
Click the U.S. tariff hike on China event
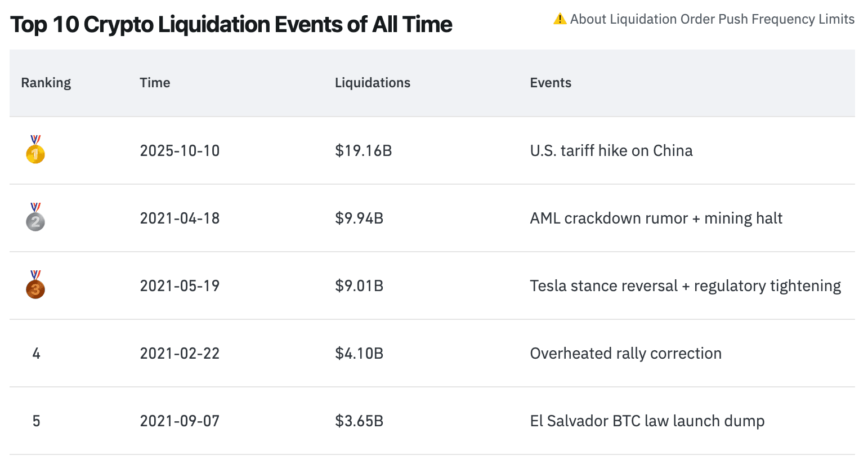(x=611, y=150)
